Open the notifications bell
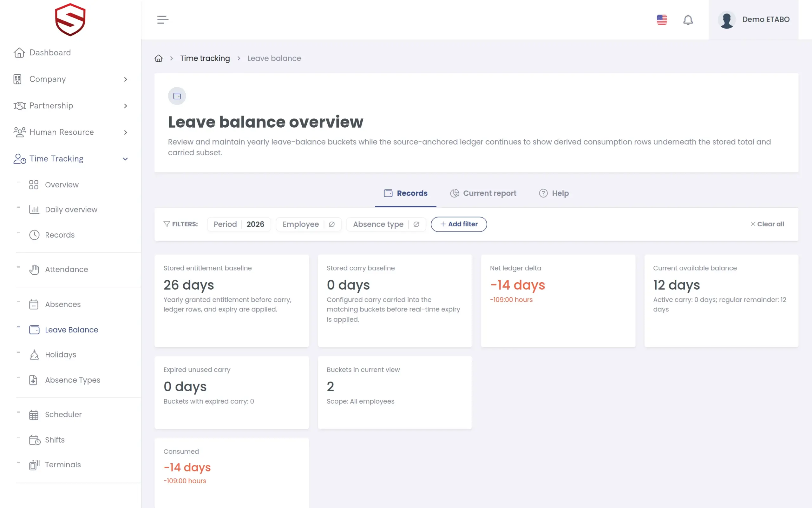This screenshot has height=508, width=812. [x=688, y=20]
